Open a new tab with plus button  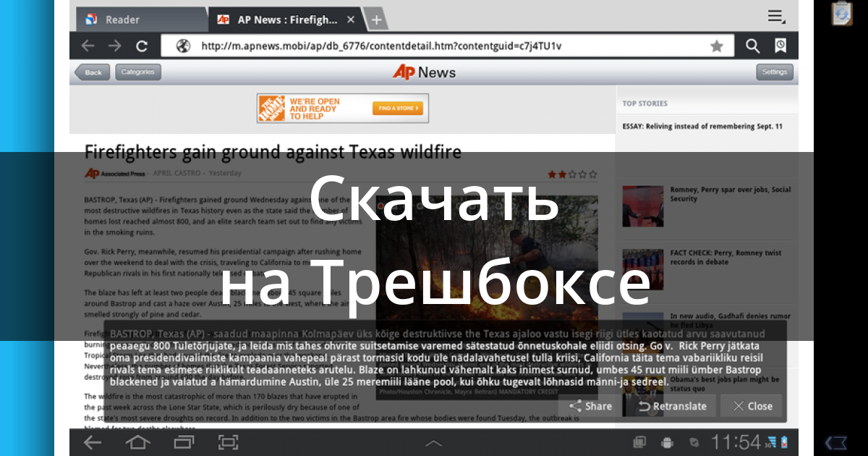click(376, 20)
